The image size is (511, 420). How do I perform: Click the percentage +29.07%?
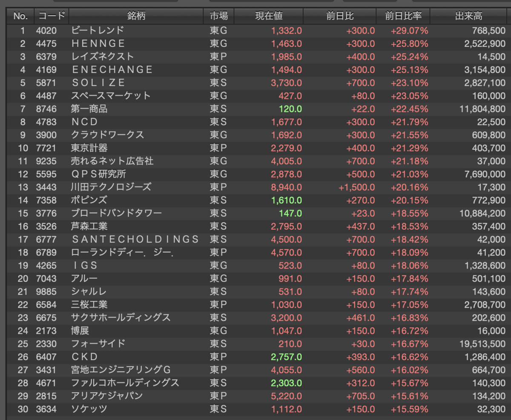[x=409, y=31]
